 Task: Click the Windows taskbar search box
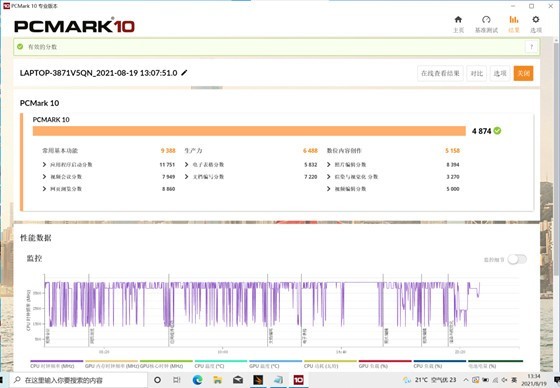pyautogui.click(x=79, y=380)
